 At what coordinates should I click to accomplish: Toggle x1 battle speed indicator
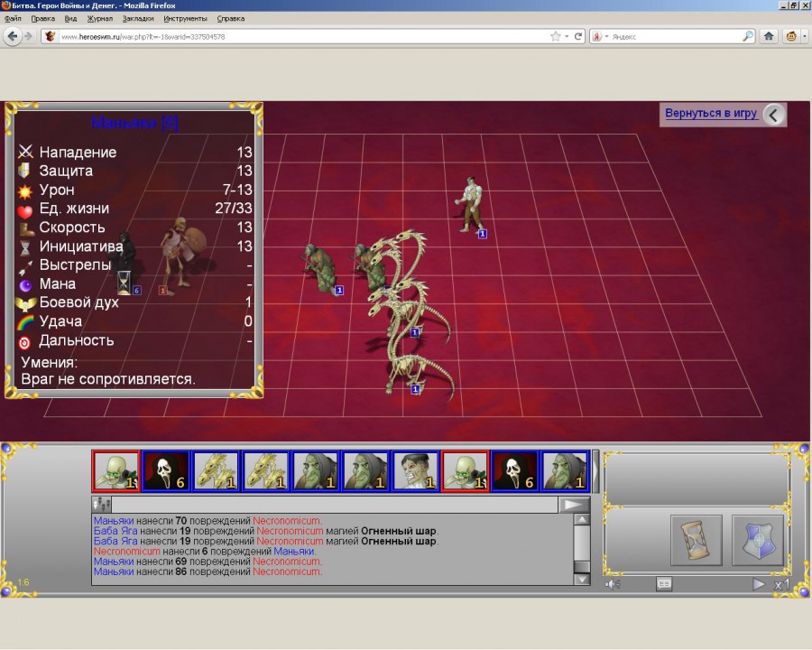tap(781, 584)
